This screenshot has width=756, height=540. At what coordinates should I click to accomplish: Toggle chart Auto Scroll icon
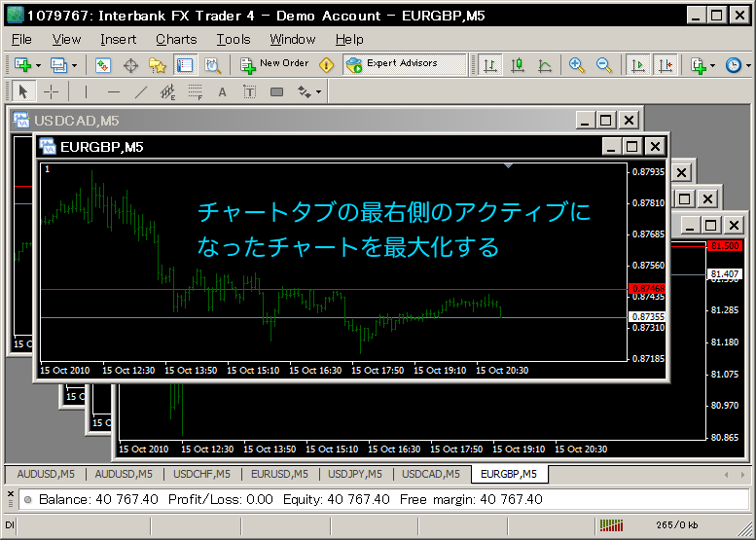(x=638, y=64)
